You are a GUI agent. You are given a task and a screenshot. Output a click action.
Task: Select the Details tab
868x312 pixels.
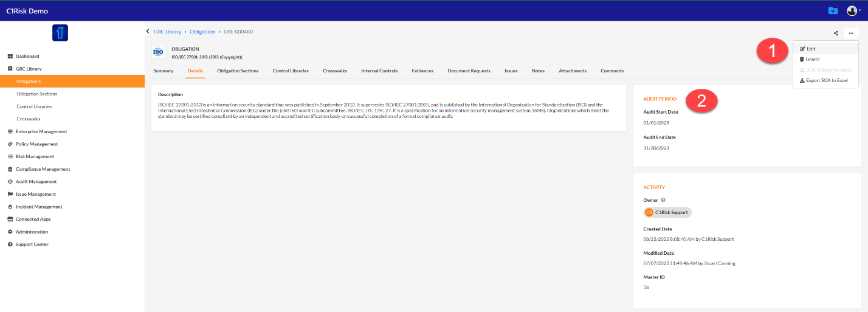(195, 71)
